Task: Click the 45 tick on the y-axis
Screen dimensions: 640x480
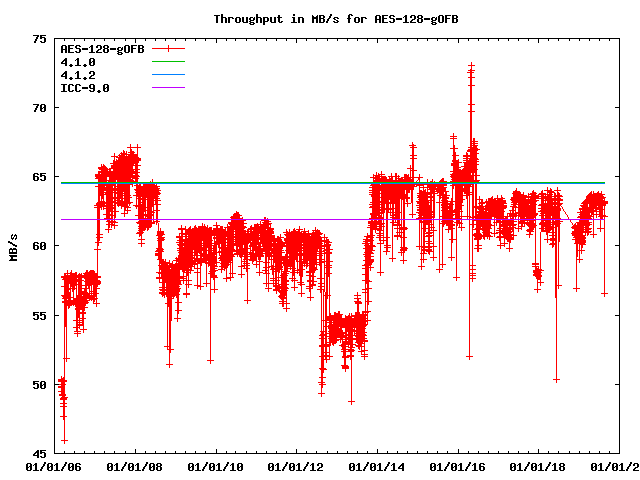Action: pyautogui.click(x=39, y=454)
